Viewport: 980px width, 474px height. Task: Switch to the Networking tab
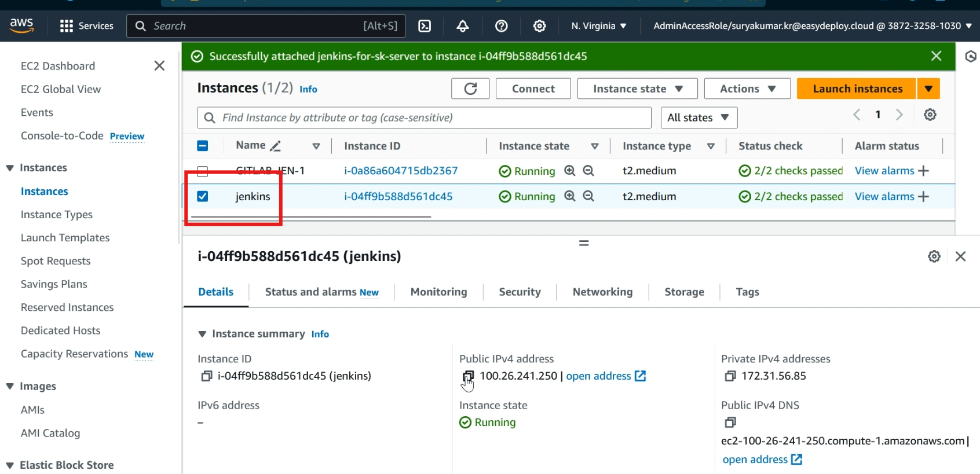(x=602, y=292)
